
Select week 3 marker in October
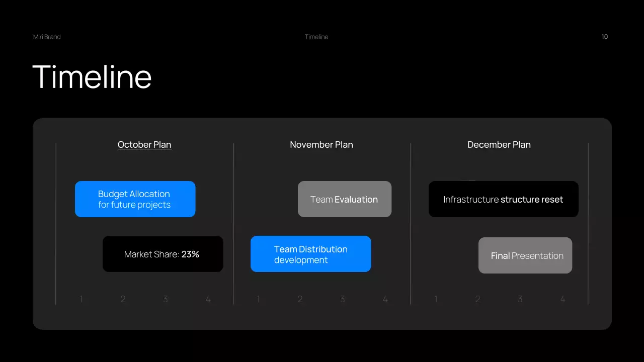166,299
